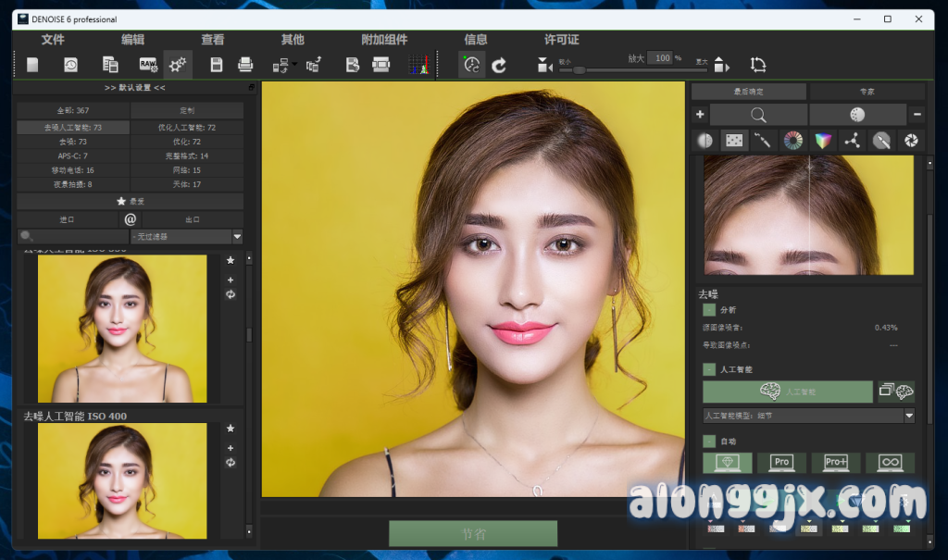This screenshot has width=948, height=560.
Task: Click the save (floppy disk) icon
Action: pyautogui.click(x=216, y=64)
